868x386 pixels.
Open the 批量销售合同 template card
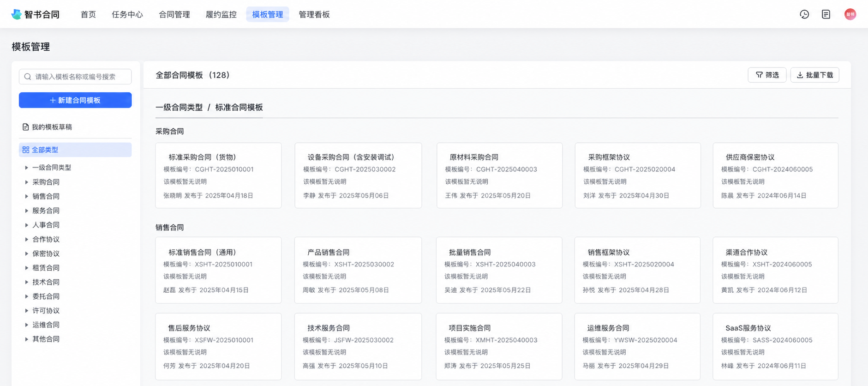[x=499, y=270]
